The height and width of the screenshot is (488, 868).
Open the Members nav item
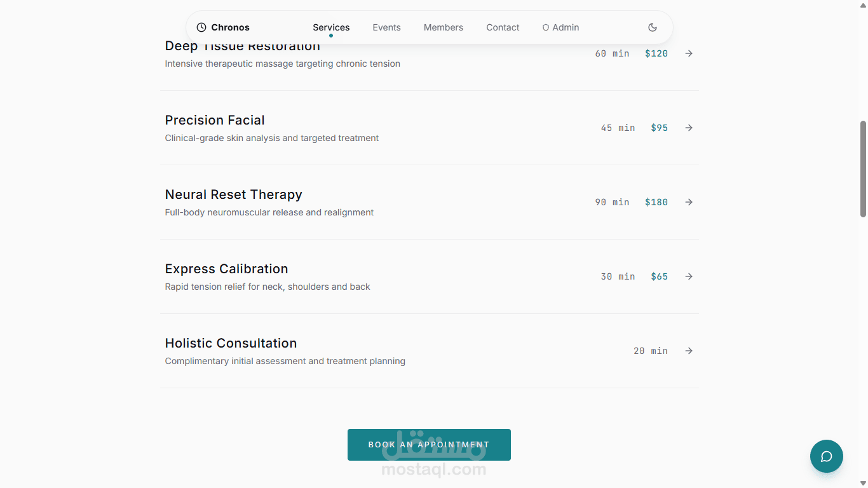(x=443, y=27)
